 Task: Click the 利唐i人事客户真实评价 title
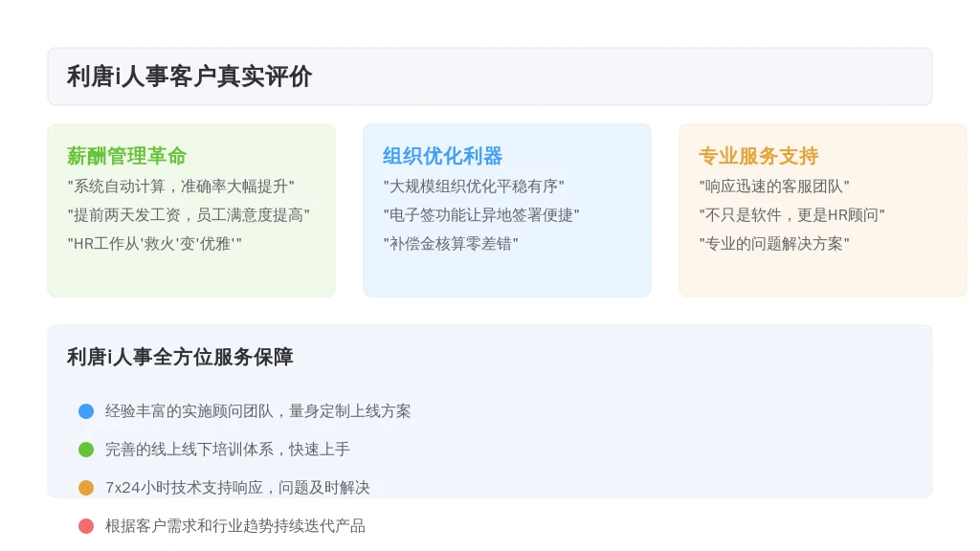point(189,77)
